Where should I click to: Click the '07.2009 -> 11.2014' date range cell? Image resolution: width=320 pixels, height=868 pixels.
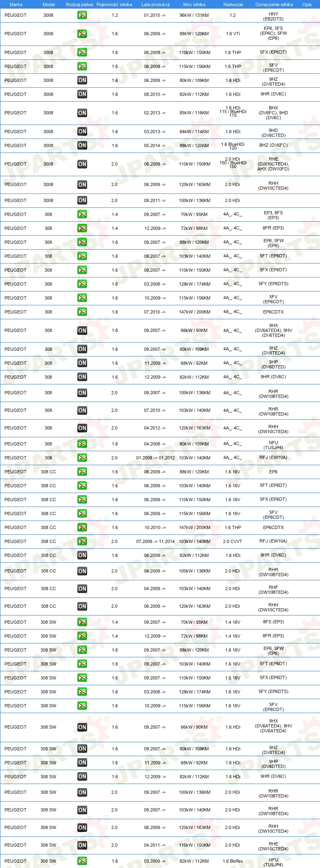tap(155, 541)
